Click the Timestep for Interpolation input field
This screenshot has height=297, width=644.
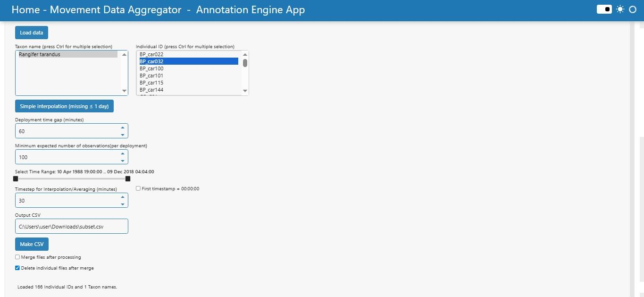coord(72,200)
